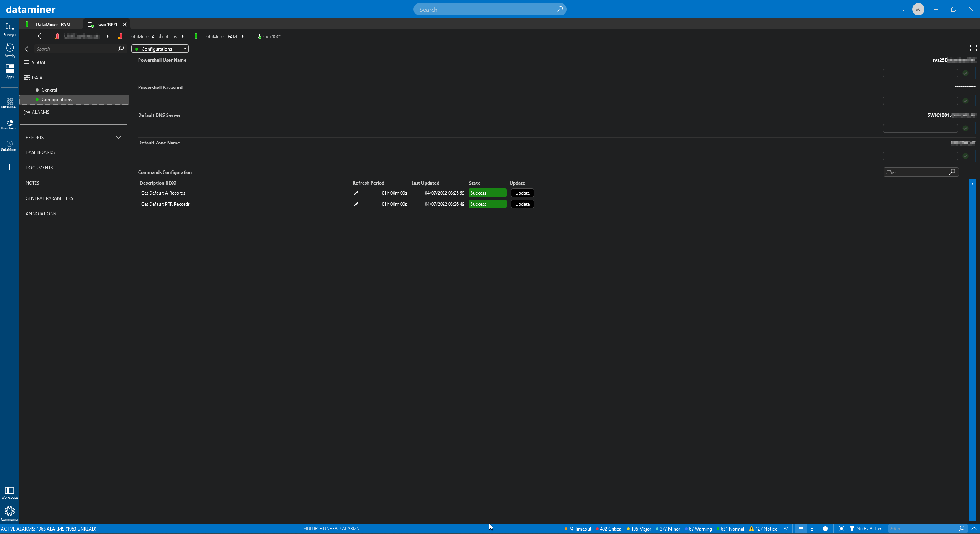Open the Surveyor sidebar panel
This screenshot has width=980, height=534.
pos(10,29)
